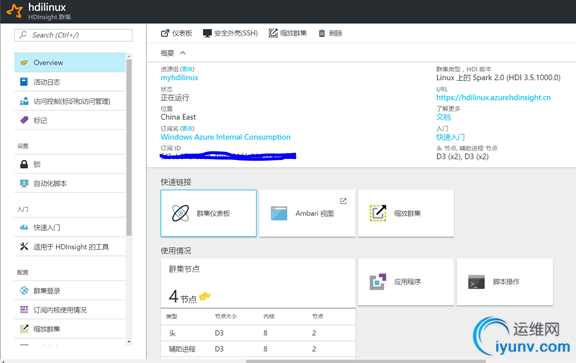Click the Overview key icon
Viewport: 576px width, 363px height.
pos(24,62)
